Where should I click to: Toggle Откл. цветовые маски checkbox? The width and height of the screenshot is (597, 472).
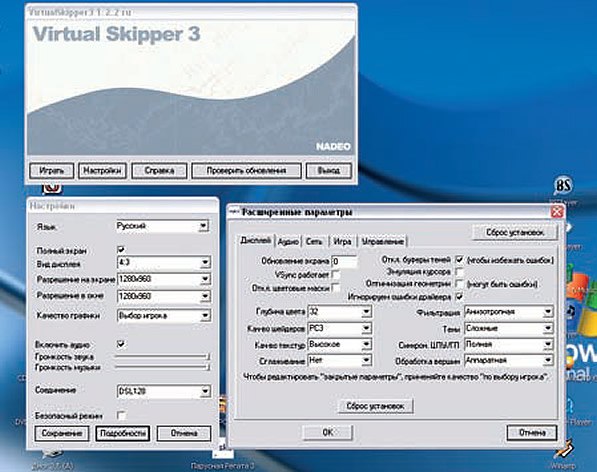tap(336, 288)
